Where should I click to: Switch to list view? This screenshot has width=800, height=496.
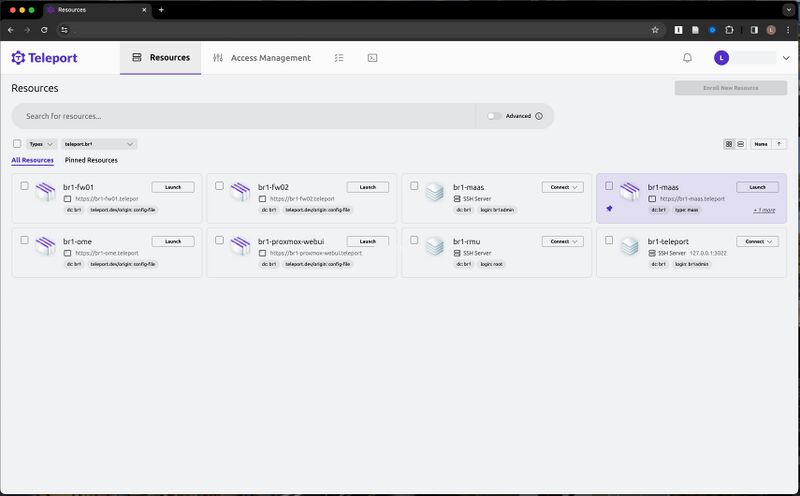pyautogui.click(x=740, y=144)
